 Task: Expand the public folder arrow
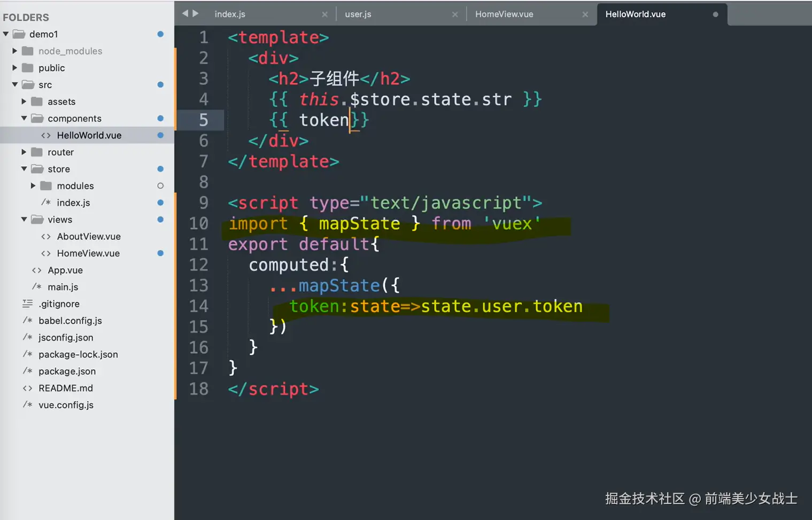[15, 68]
